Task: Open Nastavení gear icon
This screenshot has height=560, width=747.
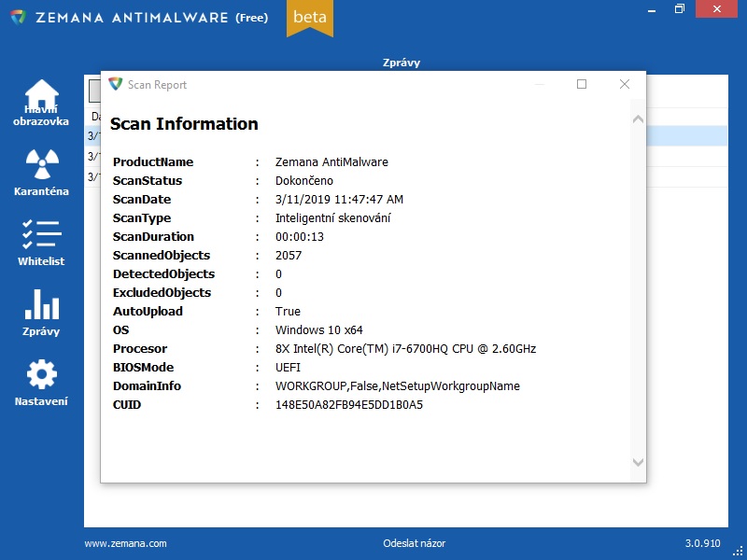Action: 41,374
